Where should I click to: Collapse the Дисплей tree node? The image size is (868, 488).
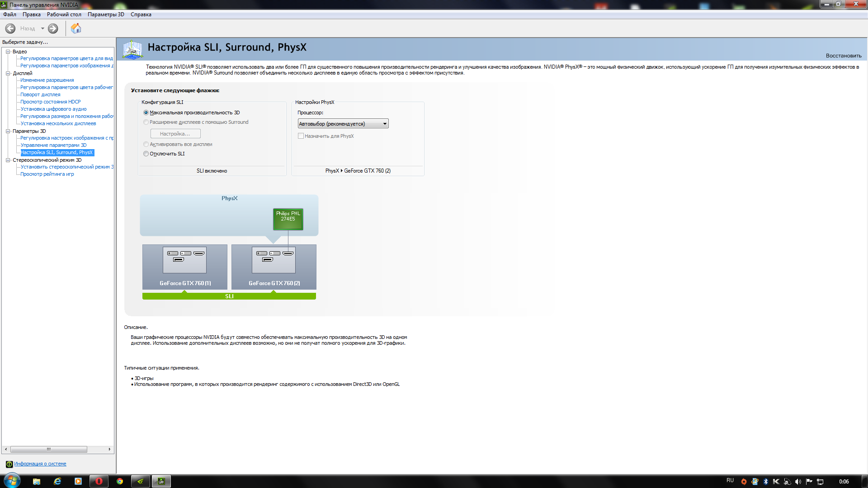click(8, 73)
